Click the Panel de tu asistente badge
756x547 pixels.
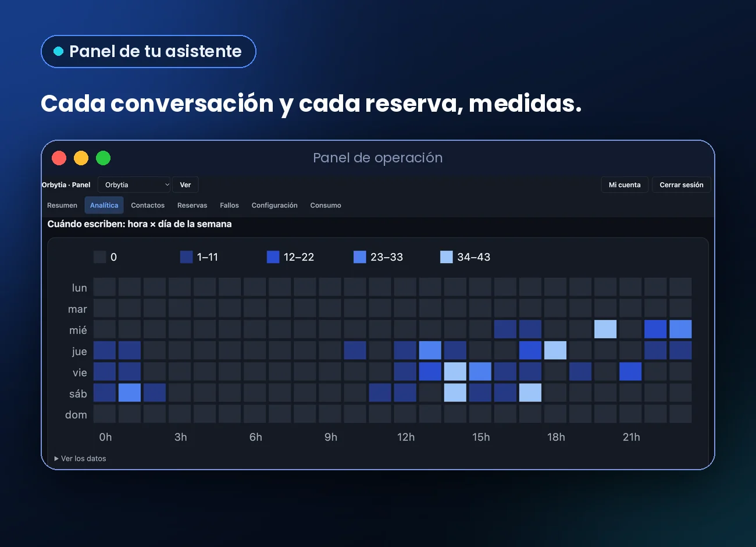tap(148, 51)
